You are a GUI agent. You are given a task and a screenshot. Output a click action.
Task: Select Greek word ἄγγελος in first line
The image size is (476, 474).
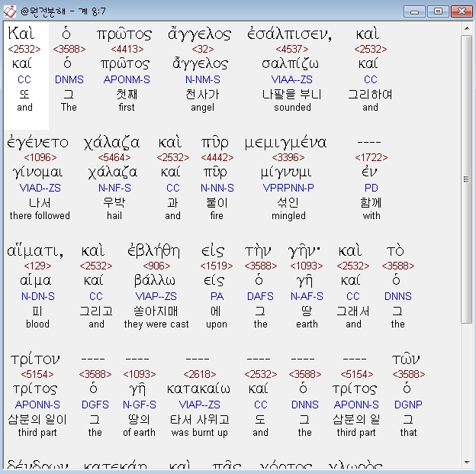click(199, 34)
